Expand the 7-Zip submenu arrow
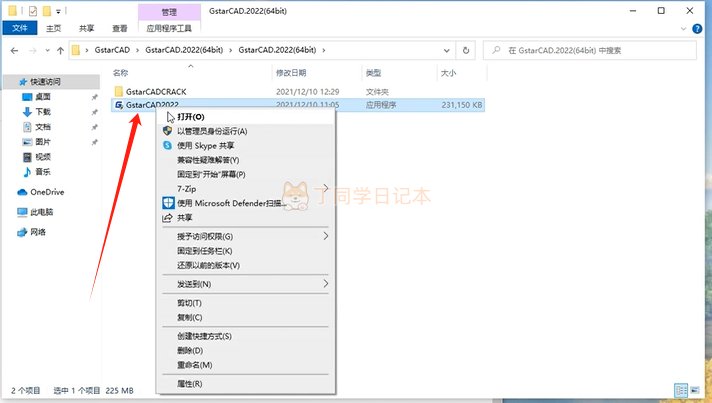 pos(326,188)
